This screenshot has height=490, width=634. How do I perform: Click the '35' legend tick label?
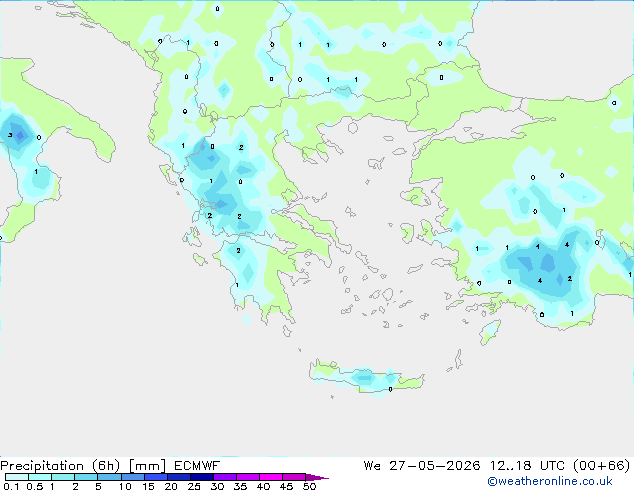tap(240, 486)
